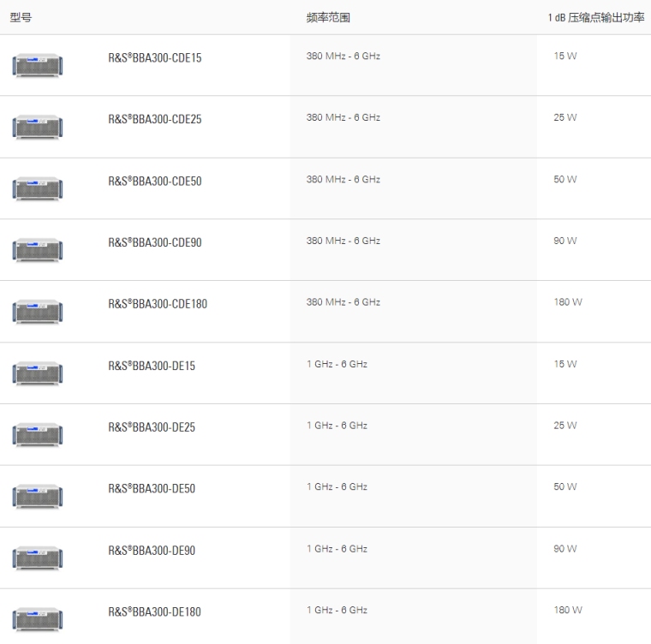Image resolution: width=651 pixels, height=644 pixels.
Task: Open the R&S BBA300-CDE25 model link
Action: (154, 120)
